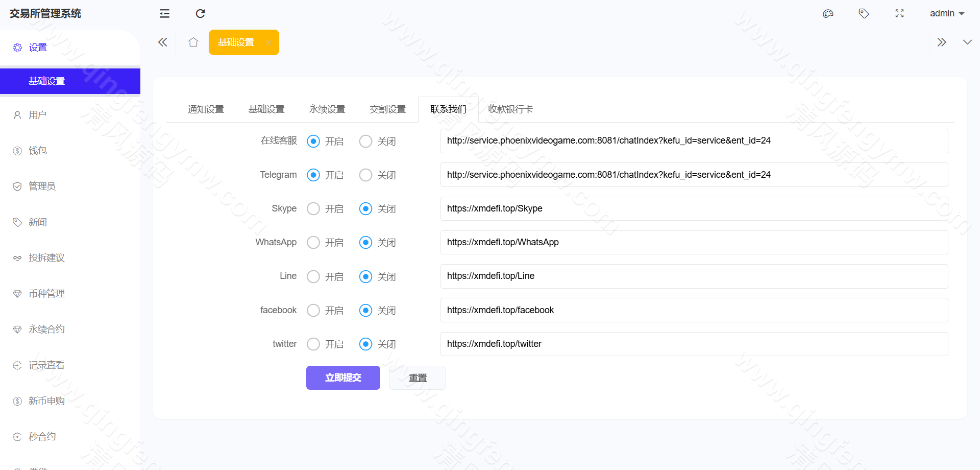Open 新闻 via the sidebar news icon

pyautogui.click(x=37, y=222)
